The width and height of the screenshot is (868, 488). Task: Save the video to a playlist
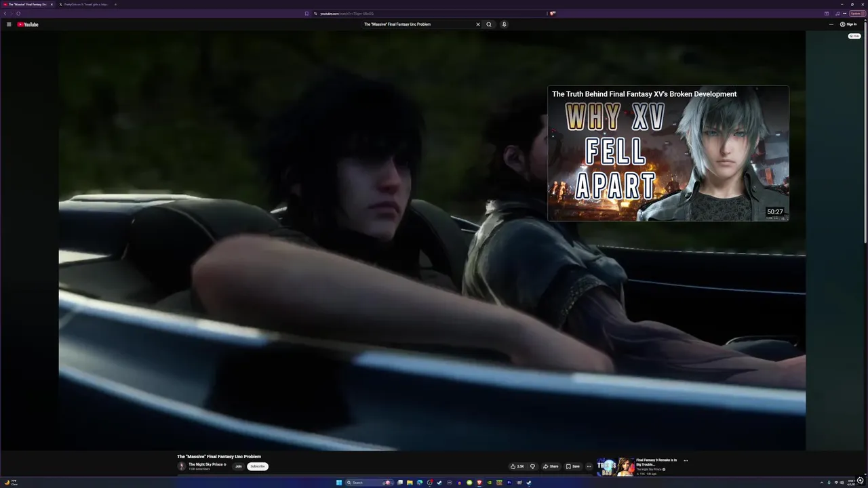click(573, 466)
